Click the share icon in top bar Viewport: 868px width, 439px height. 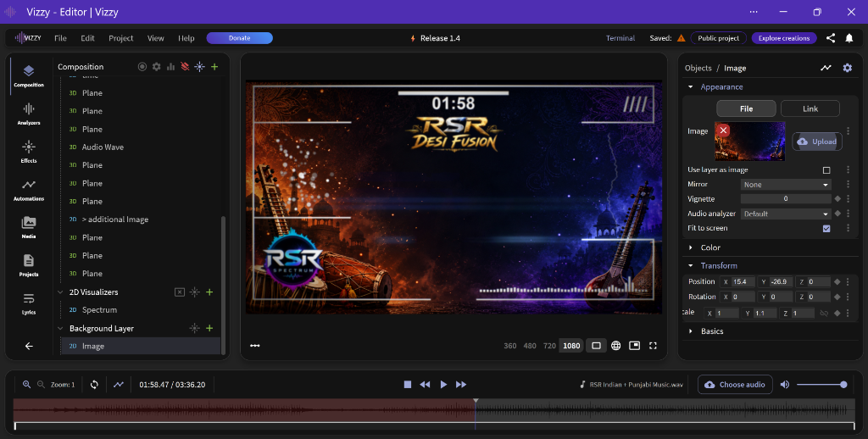pyautogui.click(x=831, y=37)
